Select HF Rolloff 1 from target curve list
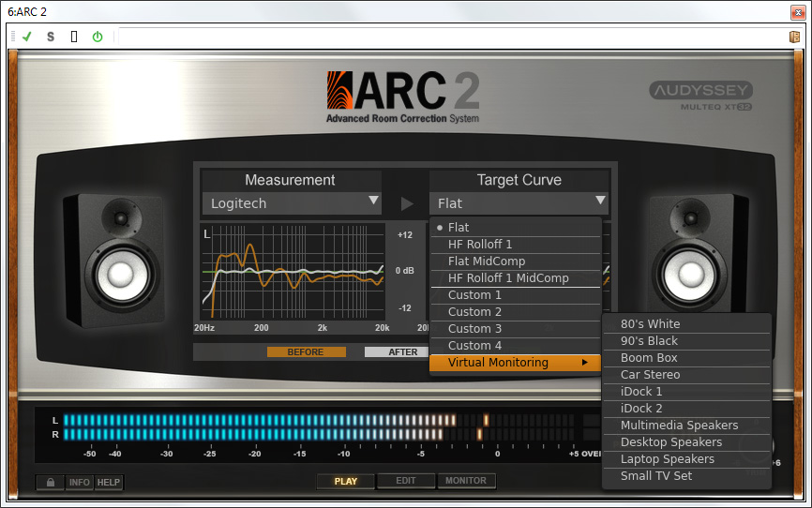Viewport: 812px width, 508px height. coord(480,245)
